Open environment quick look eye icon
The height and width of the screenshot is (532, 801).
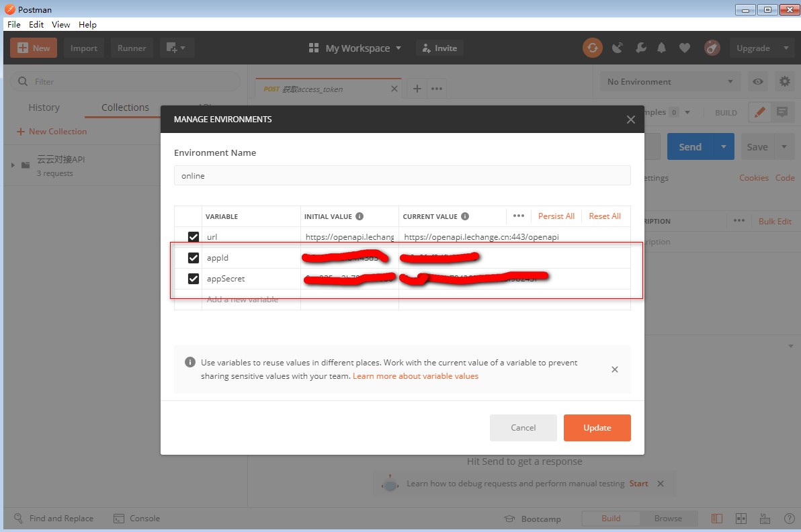758,81
